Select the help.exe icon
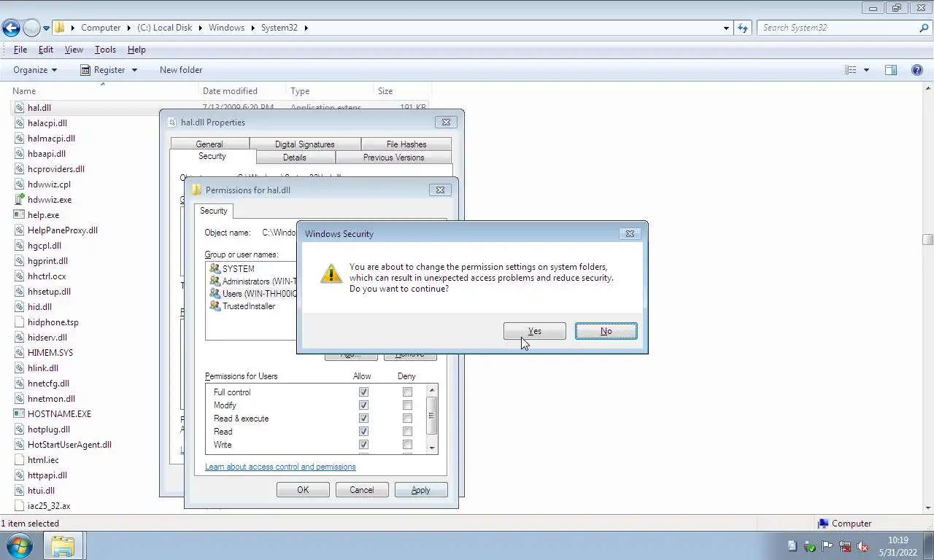Image resolution: width=934 pixels, height=560 pixels. (x=20, y=215)
